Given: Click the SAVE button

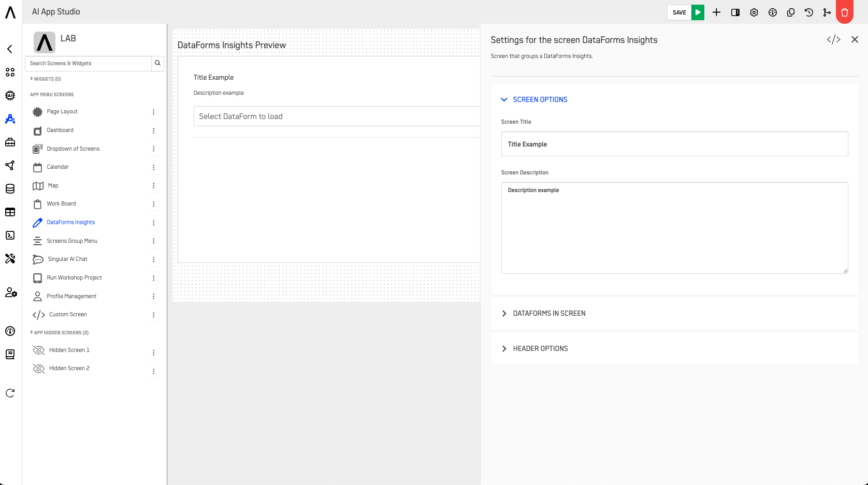Looking at the screenshot, I should coord(679,12).
